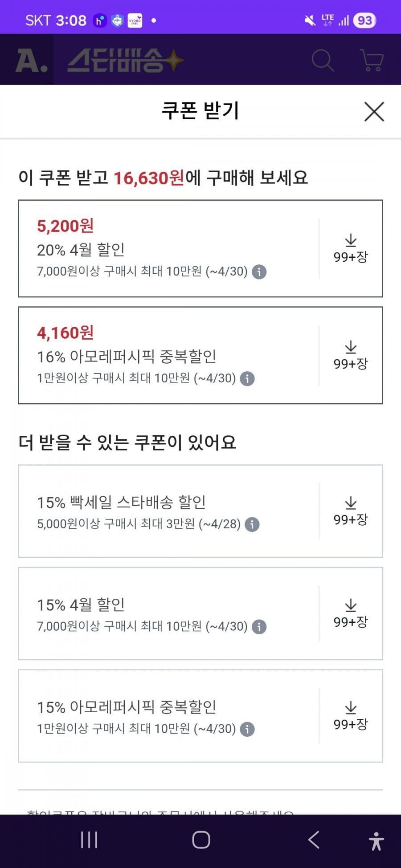Close the 쿠폰 받기 panel
The height and width of the screenshot is (868, 401).
coord(374,111)
